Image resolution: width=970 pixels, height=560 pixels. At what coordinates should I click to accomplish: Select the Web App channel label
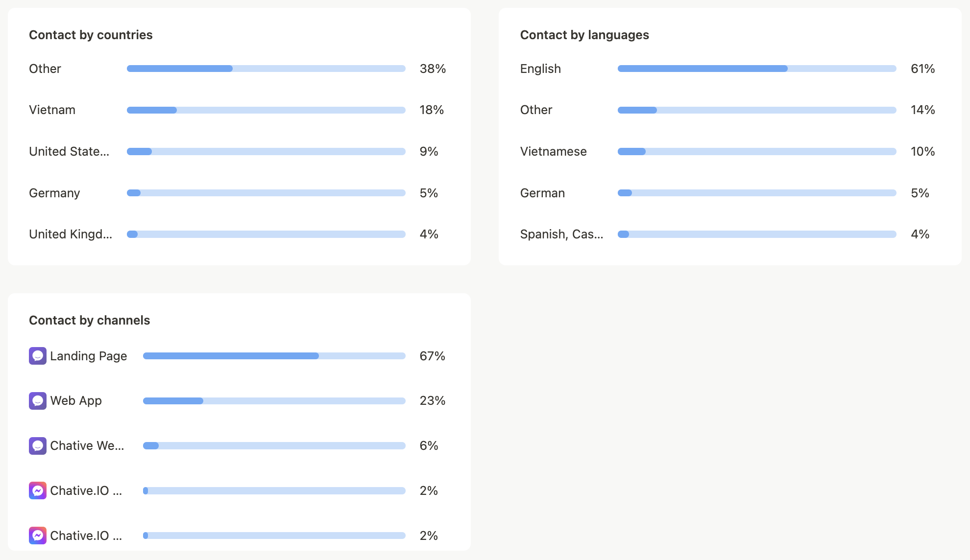click(76, 401)
